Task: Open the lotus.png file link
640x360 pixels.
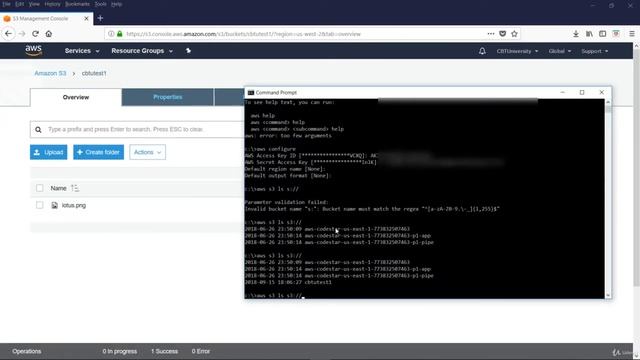Action: point(74,205)
